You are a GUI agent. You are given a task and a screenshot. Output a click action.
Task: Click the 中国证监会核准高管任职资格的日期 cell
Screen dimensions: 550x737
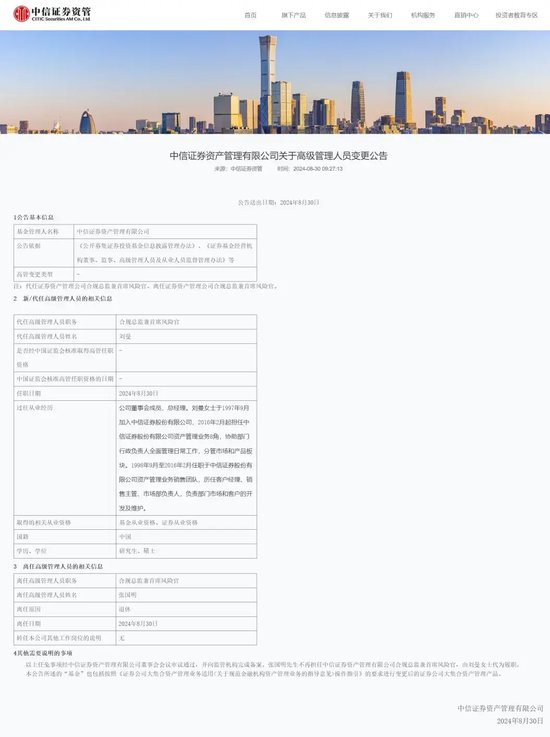pos(65,379)
